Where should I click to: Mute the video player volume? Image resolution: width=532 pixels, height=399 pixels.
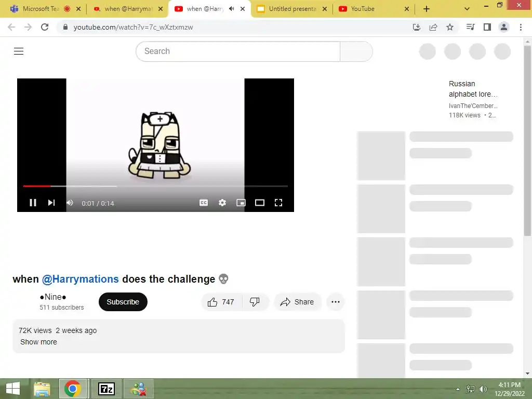[x=70, y=203]
